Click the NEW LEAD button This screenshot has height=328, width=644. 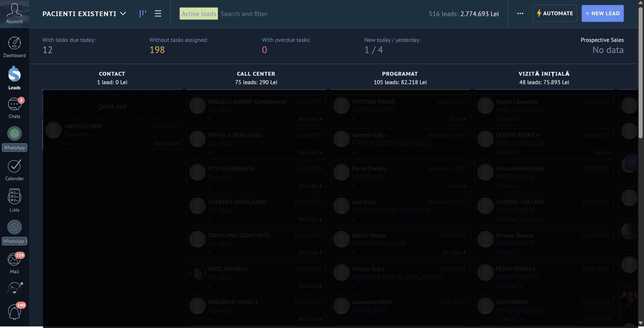click(602, 13)
